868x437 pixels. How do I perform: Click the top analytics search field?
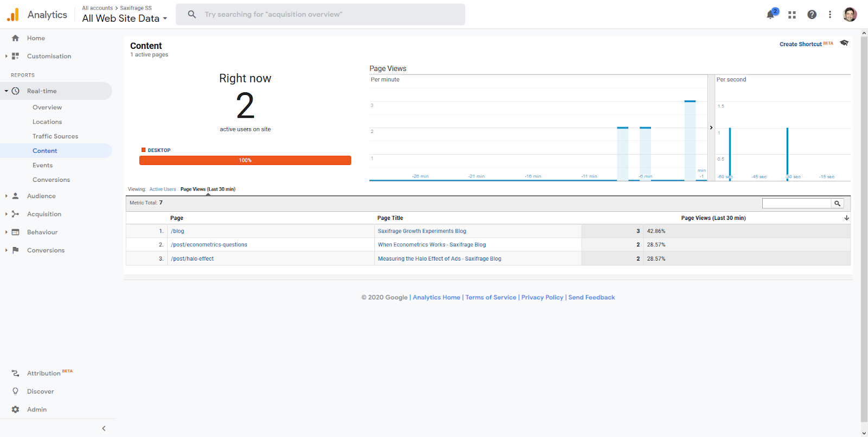click(x=321, y=15)
